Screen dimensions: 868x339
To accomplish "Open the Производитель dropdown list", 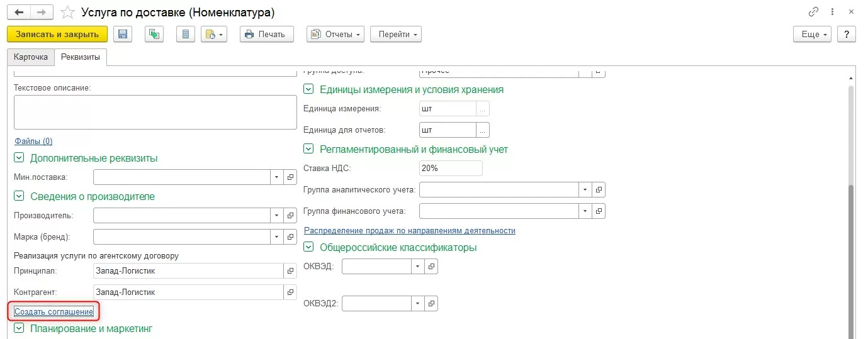I will (276, 215).
